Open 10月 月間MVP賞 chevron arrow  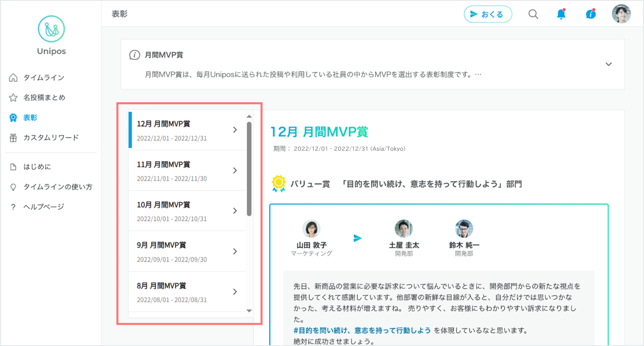click(235, 211)
